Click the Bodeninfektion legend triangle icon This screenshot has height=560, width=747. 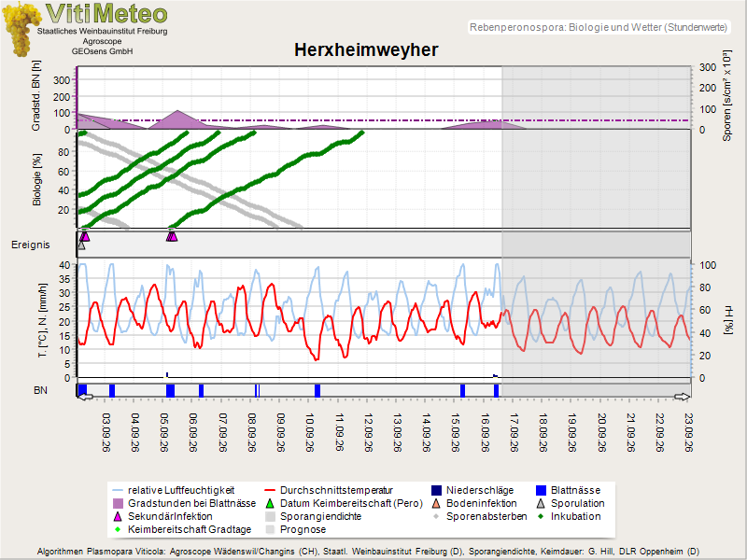(x=436, y=503)
